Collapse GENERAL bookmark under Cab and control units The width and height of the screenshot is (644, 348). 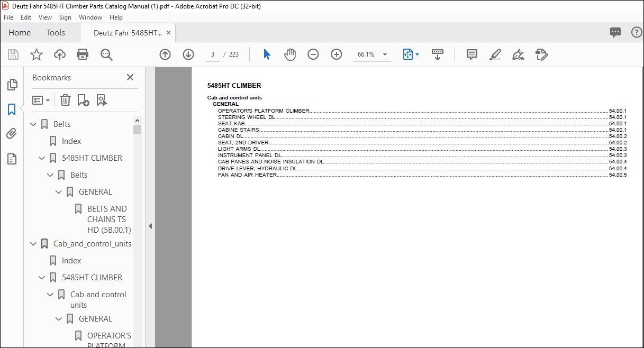[x=59, y=319]
